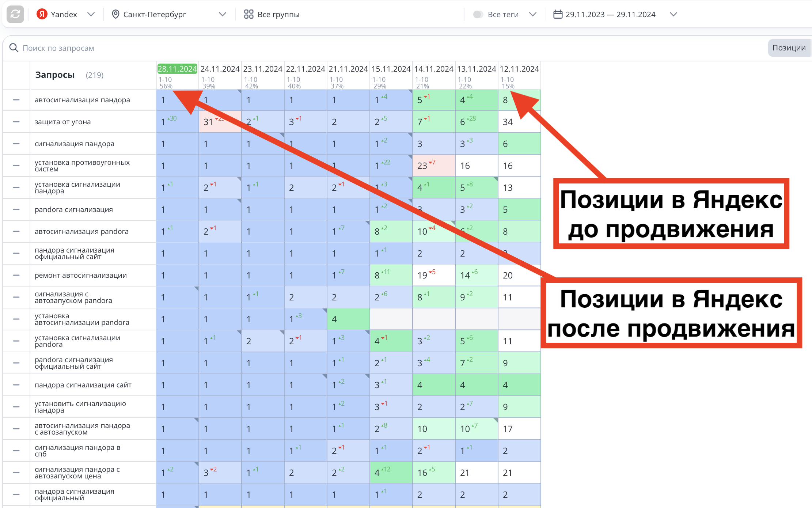Click minus icon for установка сигнализации пандора
This screenshot has width=812, height=508.
pos(16,187)
